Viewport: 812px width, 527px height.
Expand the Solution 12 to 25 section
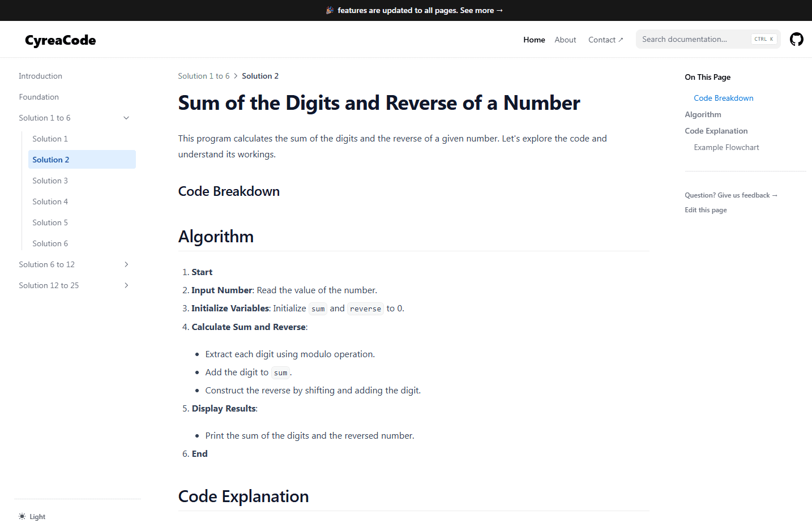pos(126,285)
